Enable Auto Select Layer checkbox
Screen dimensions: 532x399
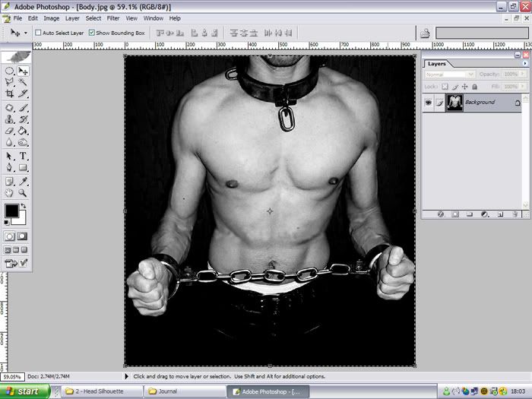tap(38, 33)
